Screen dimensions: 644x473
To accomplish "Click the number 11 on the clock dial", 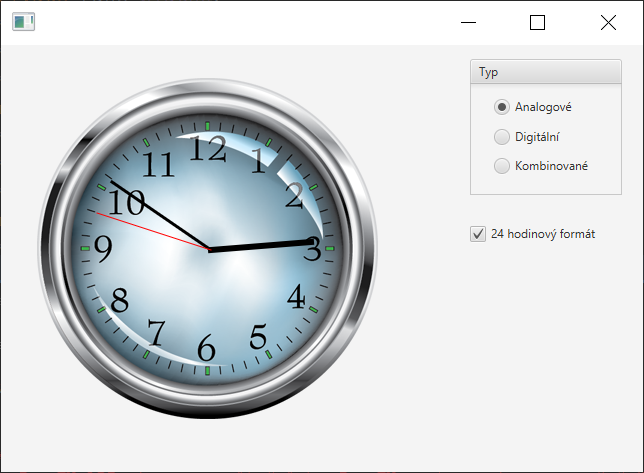I will (x=158, y=165).
